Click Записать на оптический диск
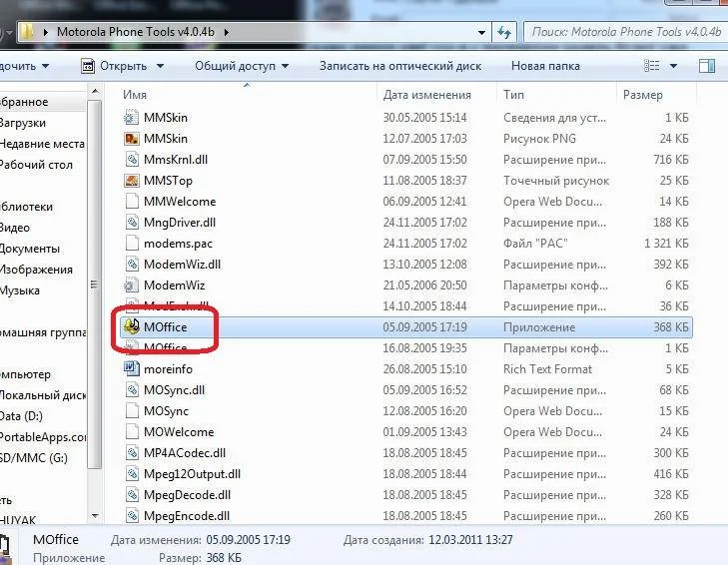The image size is (728, 565). (400, 66)
